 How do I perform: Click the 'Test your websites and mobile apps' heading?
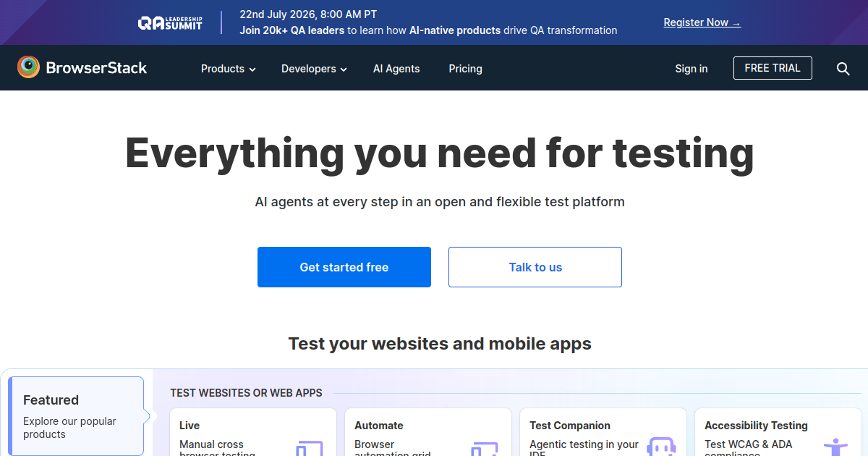click(x=440, y=344)
